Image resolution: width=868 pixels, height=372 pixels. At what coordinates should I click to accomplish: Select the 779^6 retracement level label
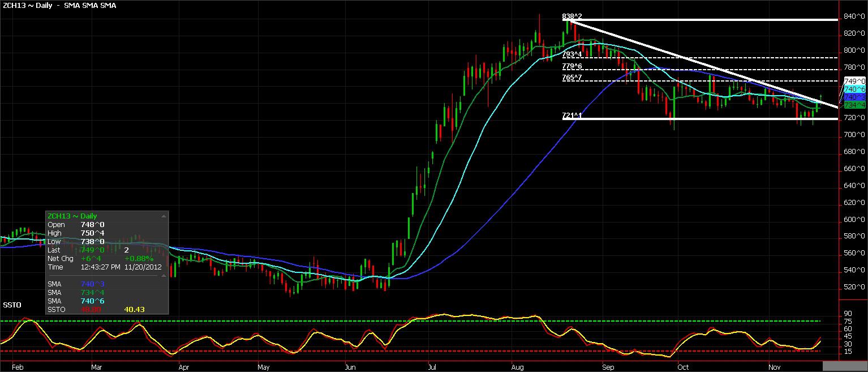pyautogui.click(x=571, y=66)
